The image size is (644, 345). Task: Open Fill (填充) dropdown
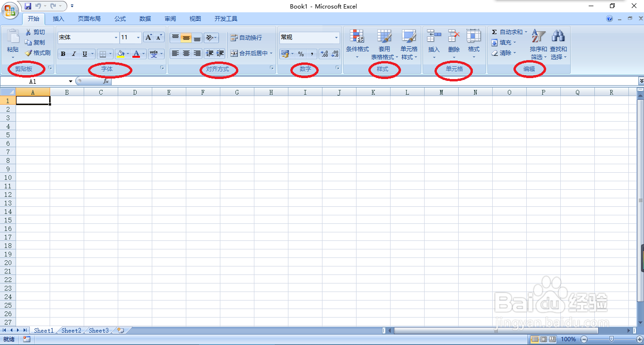click(x=504, y=43)
